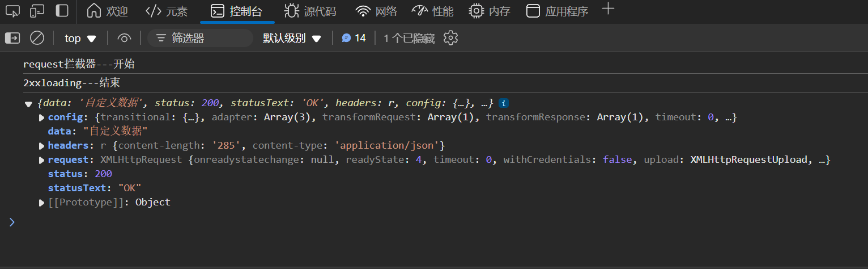Click the 14 issues message badge
This screenshot has height=269, width=868.
(x=354, y=38)
